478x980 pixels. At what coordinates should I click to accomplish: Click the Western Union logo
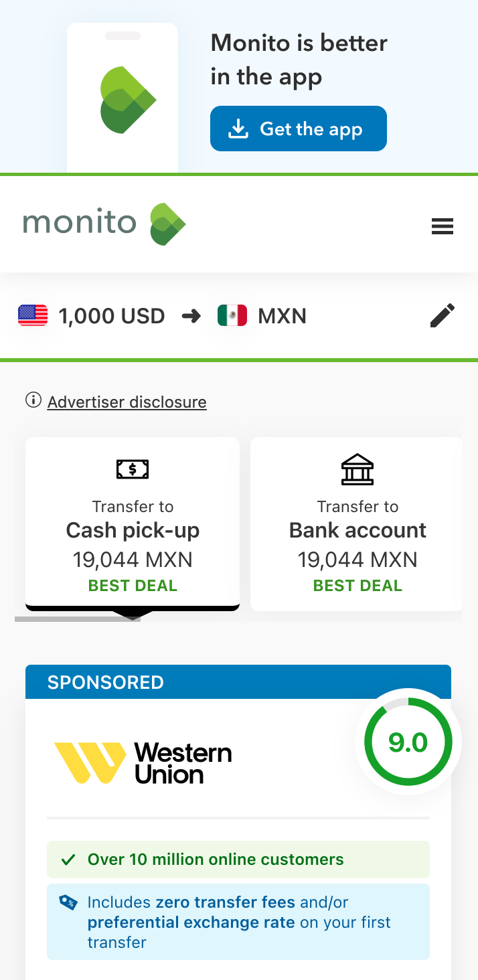(143, 762)
